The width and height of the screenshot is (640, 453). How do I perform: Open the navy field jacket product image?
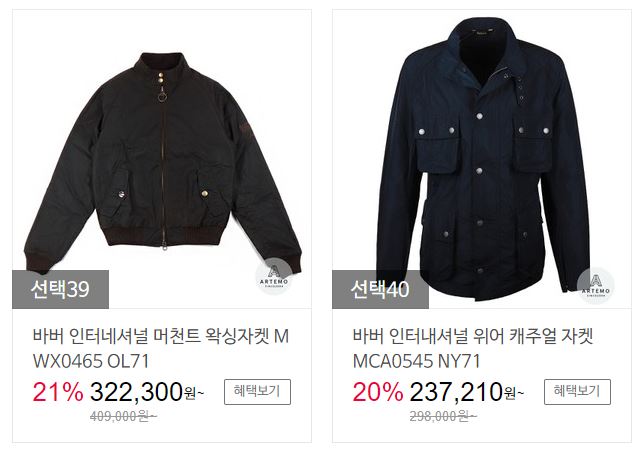[482, 159]
